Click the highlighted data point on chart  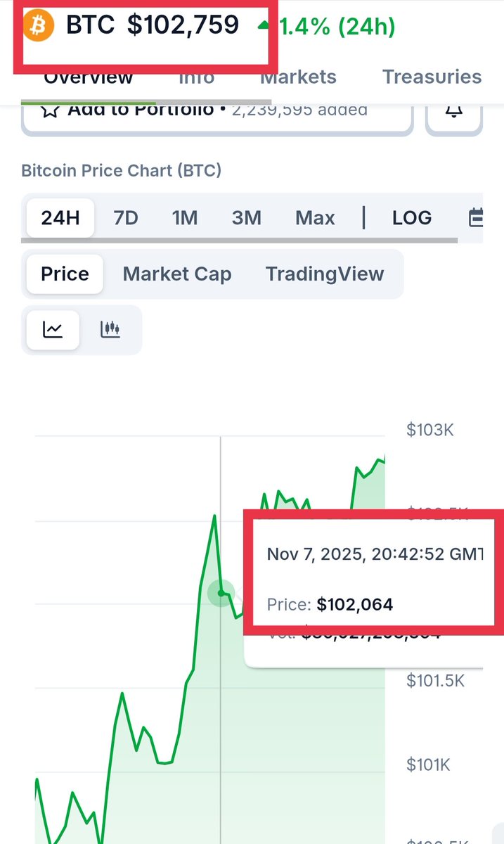point(221,593)
